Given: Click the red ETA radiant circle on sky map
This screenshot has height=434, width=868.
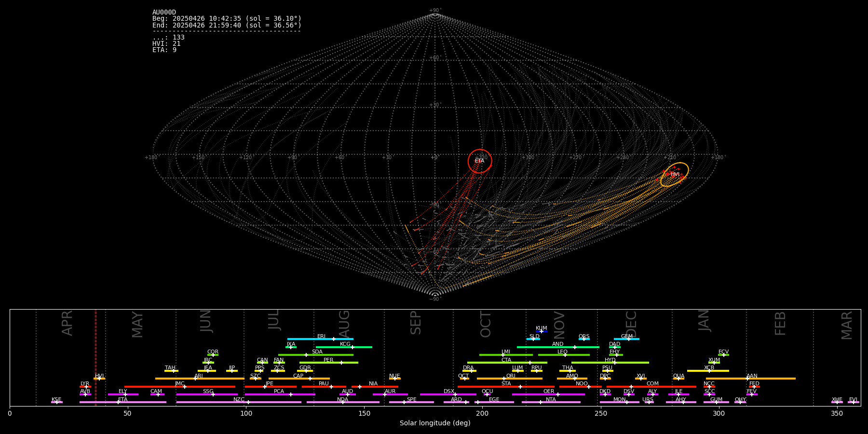Looking at the screenshot, I should [480, 161].
